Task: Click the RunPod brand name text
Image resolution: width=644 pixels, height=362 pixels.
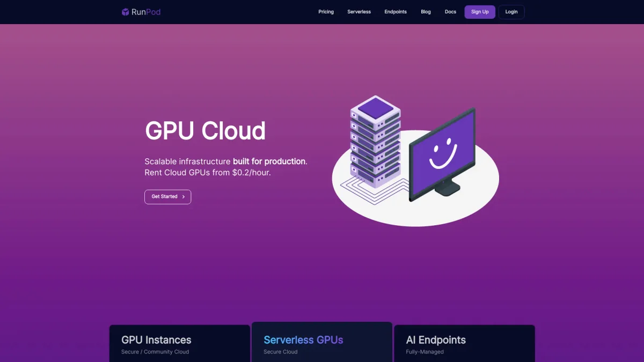Action: [x=146, y=12]
